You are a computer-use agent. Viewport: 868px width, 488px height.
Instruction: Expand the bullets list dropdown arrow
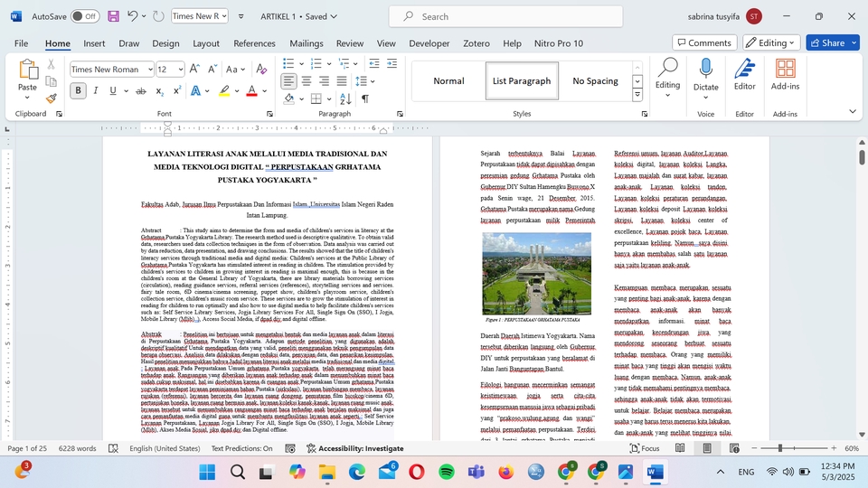click(301, 64)
